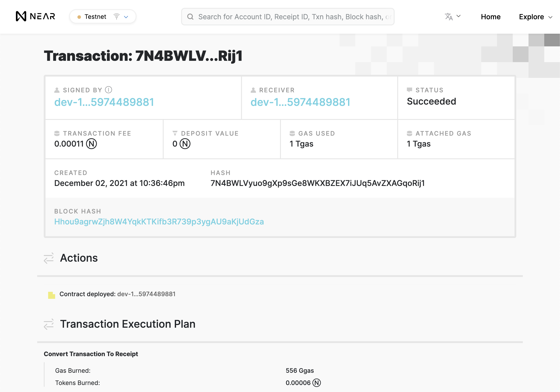Click the search input field
Viewport: 560px width, 392px height.
point(288,17)
